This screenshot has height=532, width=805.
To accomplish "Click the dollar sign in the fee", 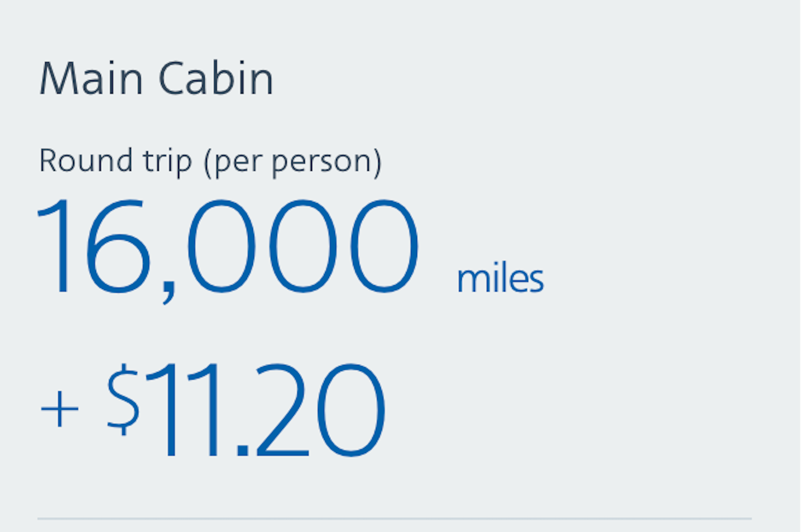I will [123, 400].
